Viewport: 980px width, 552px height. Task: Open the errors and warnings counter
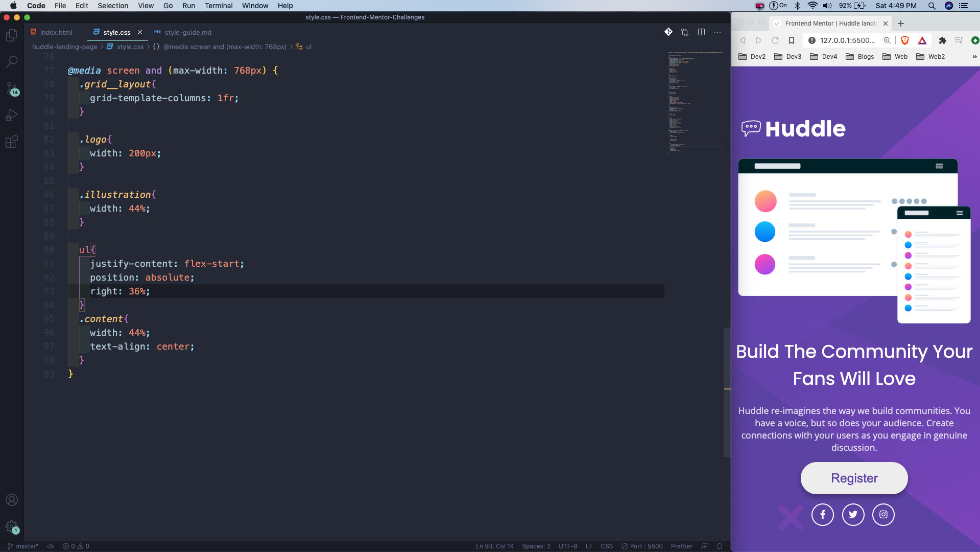pyautogui.click(x=76, y=546)
